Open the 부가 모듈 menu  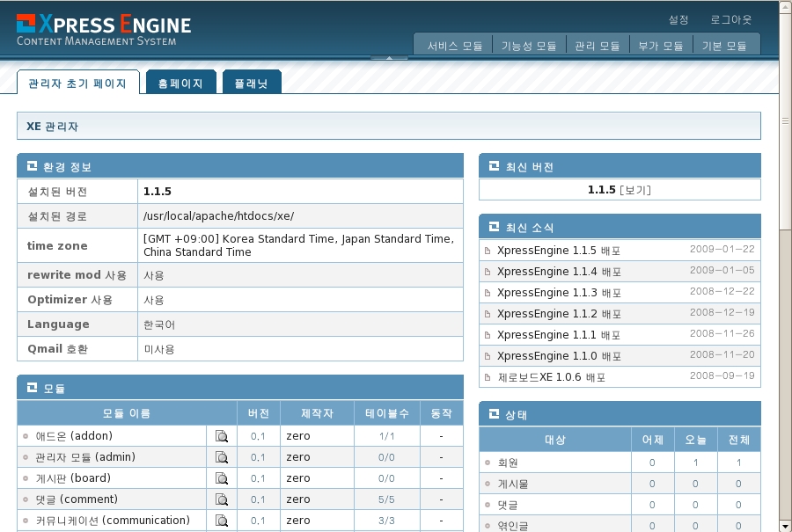point(661,46)
